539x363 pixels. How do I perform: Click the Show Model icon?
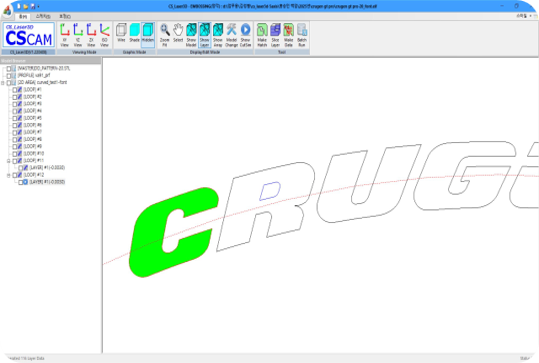point(191,35)
